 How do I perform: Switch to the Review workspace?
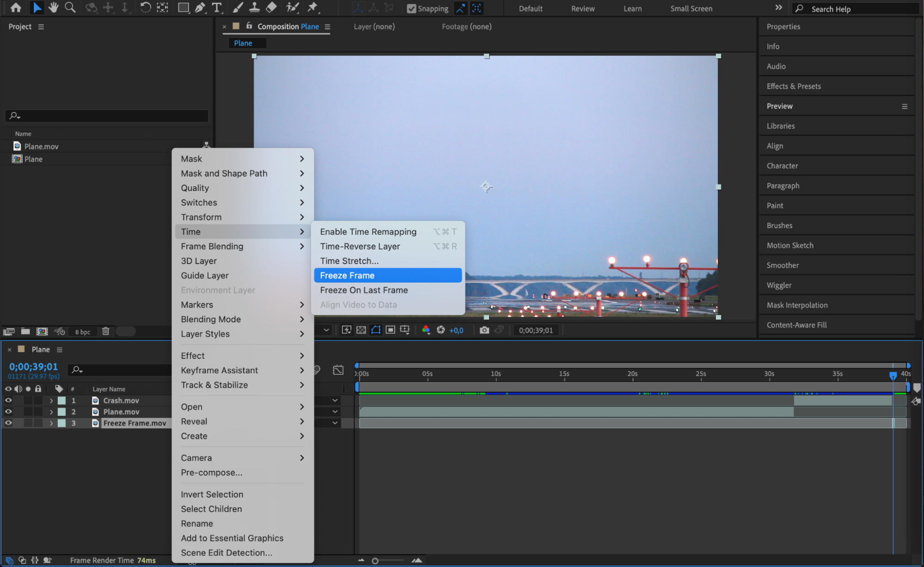[582, 9]
